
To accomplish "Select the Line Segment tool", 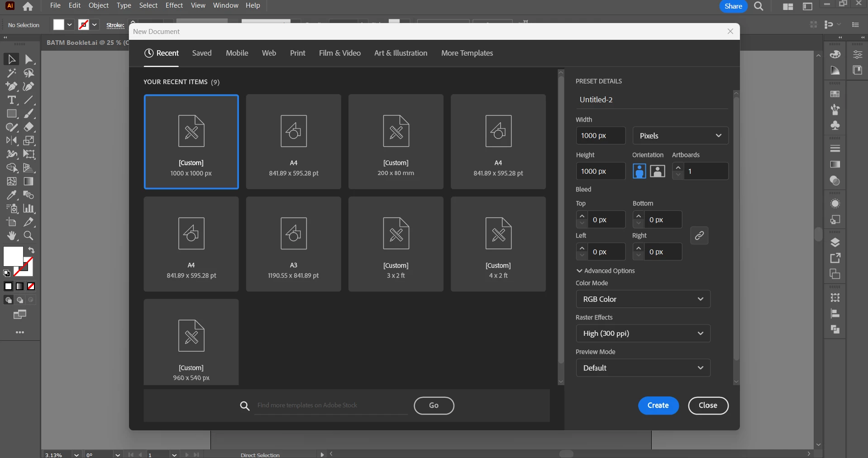I will (x=29, y=100).
